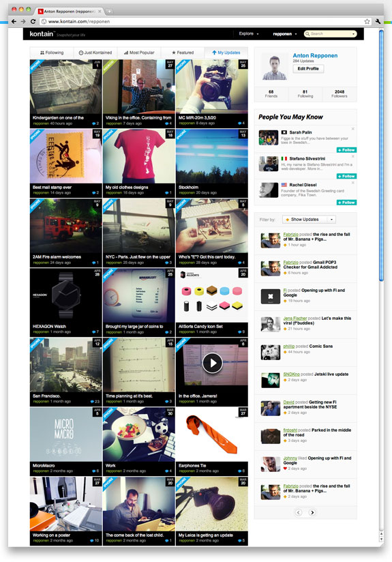Open the 'Time planning at its best' thumbnail
This screenshot has width=392, height=562.
(x=139, y=365)
